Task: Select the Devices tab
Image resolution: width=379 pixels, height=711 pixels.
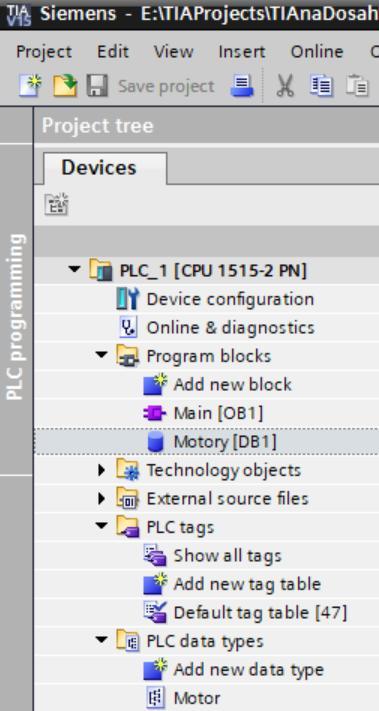Action: tap(99, 167)
